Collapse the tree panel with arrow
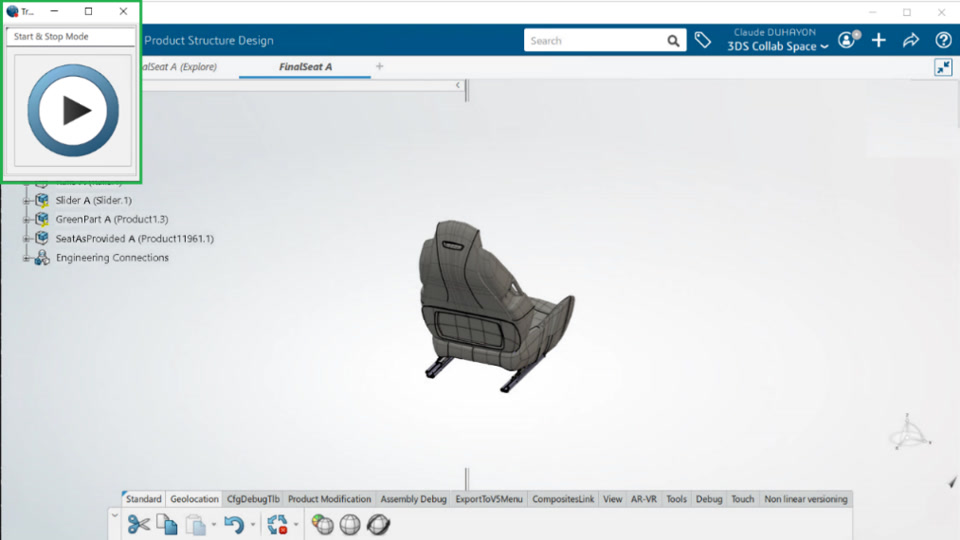960x540 pixels. [457, 85]
